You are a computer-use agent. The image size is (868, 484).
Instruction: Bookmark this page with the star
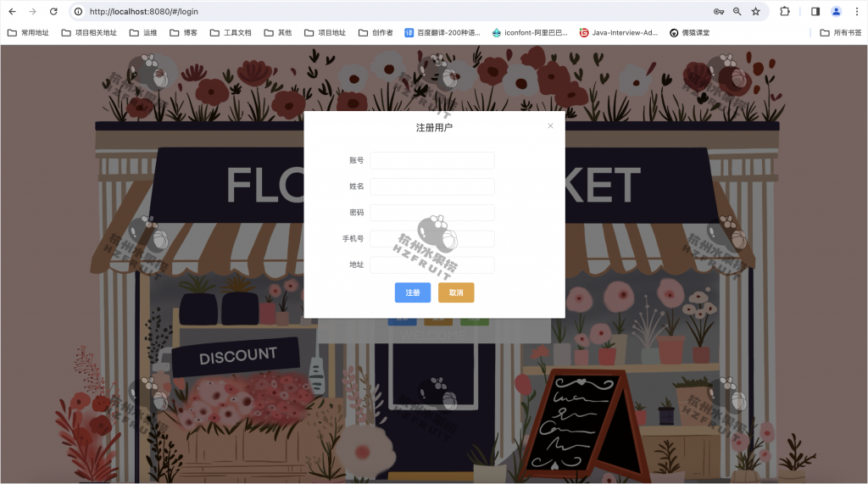tap(755, 11)
